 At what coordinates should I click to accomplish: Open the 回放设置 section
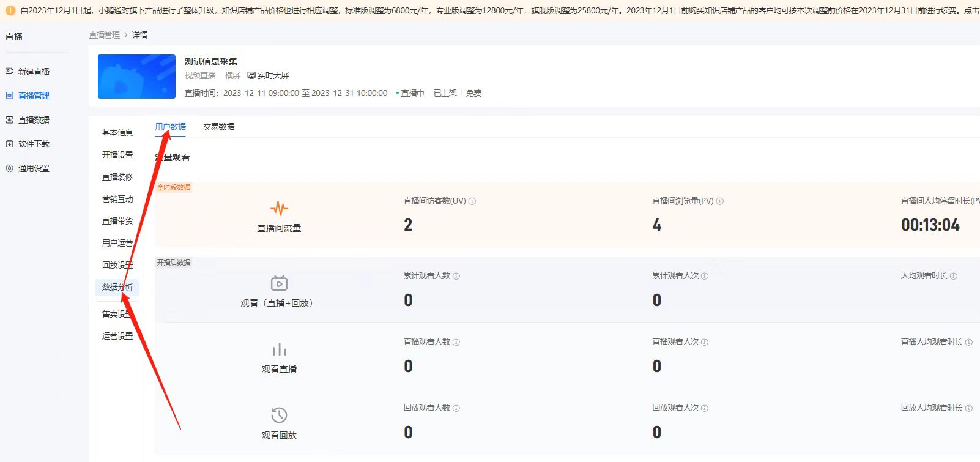117,265
